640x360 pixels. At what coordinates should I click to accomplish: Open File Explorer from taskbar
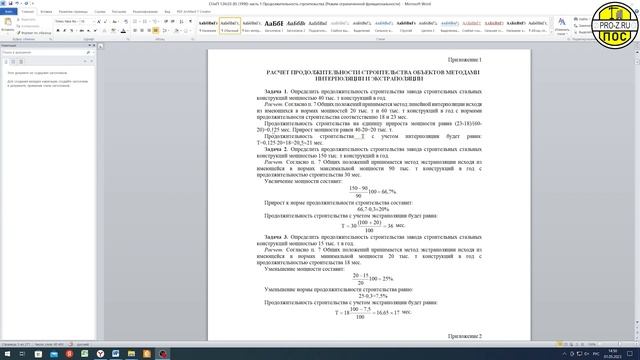pos(131,353)
